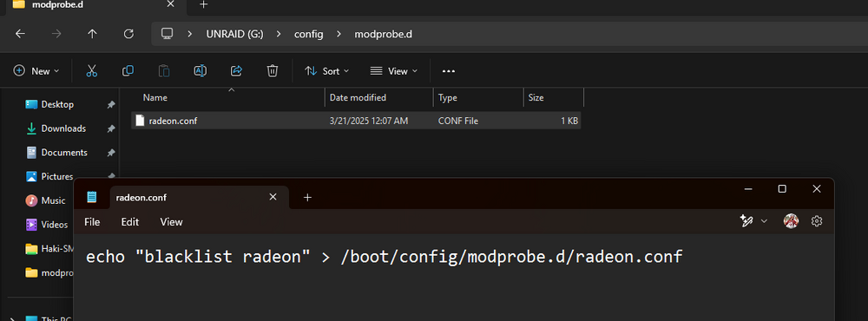The height and width of the screenshot is (321, 868).
Task: Open Notepad settings gear
Action: [x=817, y=221]
